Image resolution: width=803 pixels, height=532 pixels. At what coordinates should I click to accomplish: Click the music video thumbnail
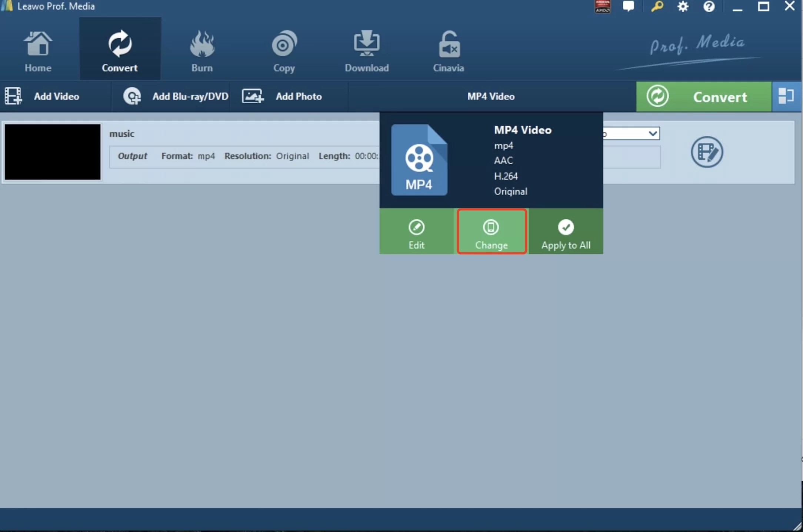(x=53, y=152)
